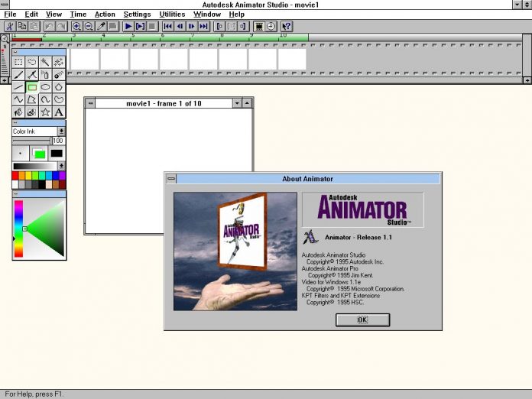Click the black color box
Image resolution: width=532 pixels, height=399 pixels.
pos(57,154)
